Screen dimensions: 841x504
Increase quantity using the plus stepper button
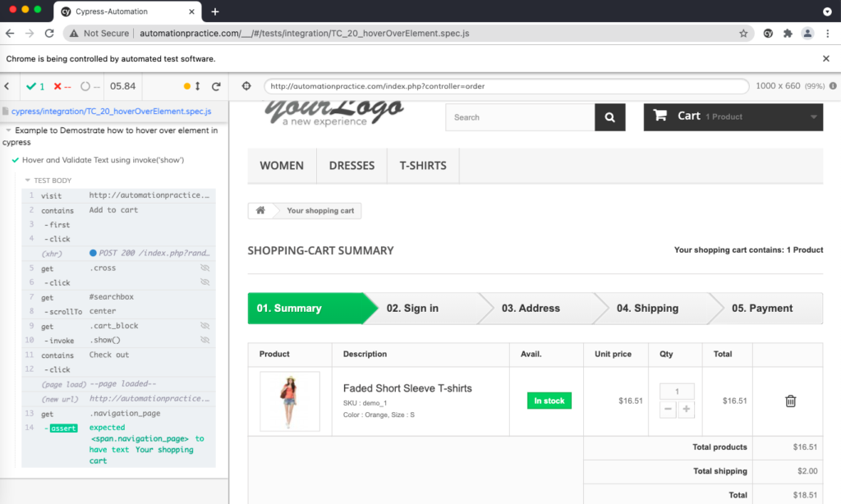[x=686, y=408]
